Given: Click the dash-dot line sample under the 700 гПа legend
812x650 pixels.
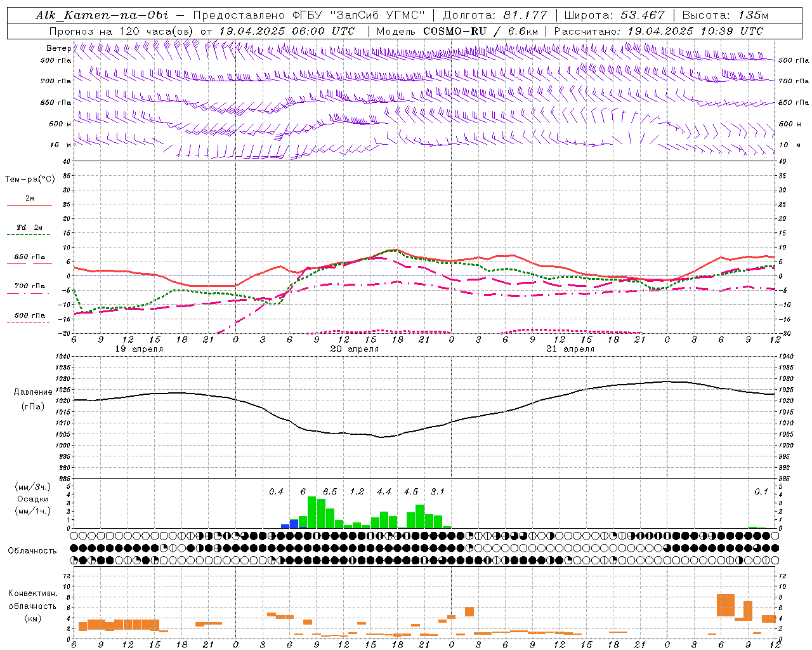Looking at the screenshot, I should coord(28,293).
